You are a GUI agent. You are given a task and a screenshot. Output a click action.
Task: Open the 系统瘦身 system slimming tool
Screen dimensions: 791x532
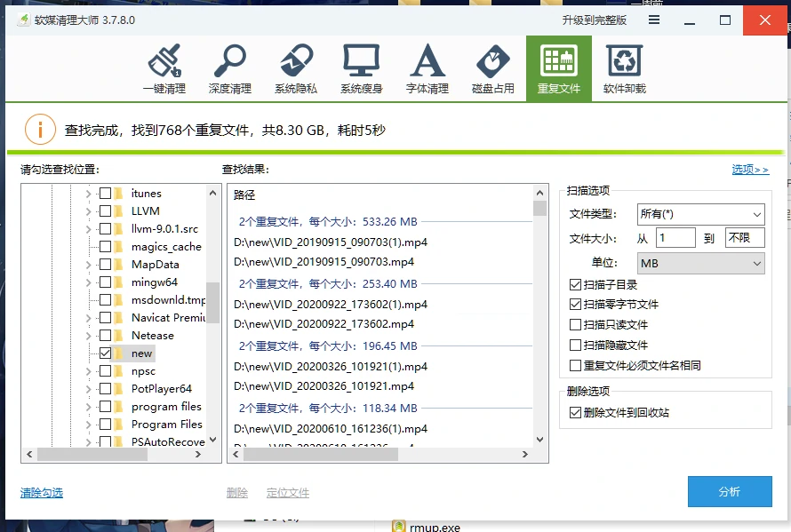pos(362,68)
